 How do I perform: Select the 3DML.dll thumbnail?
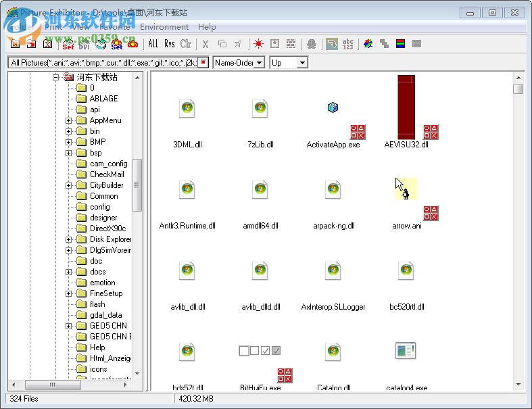pyautogui.click(x=187, y=109)
